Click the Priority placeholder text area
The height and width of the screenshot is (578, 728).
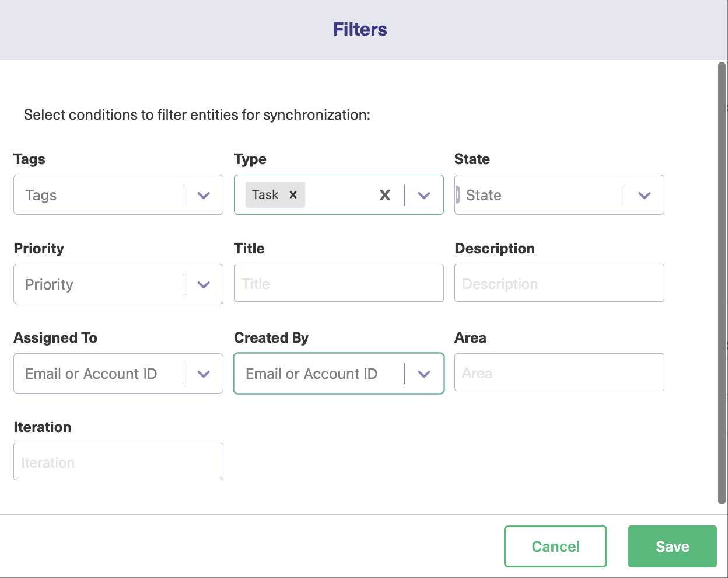(87, 284)
